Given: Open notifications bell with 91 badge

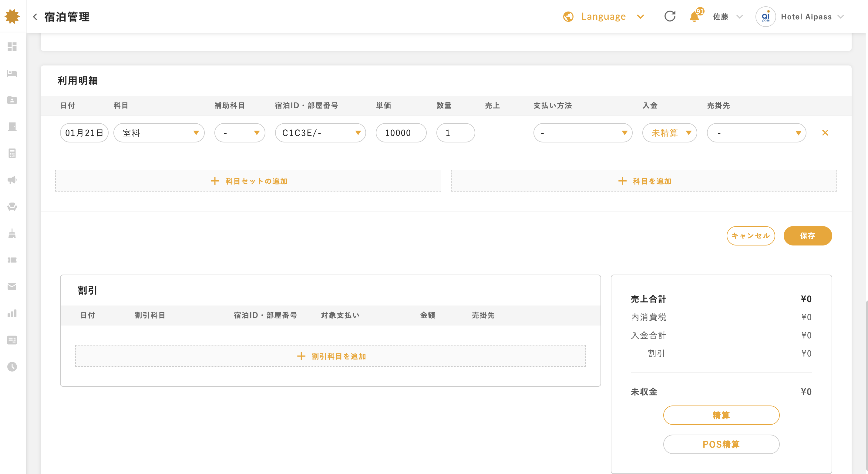Looking at the screenshot, I should coord(696,15).
